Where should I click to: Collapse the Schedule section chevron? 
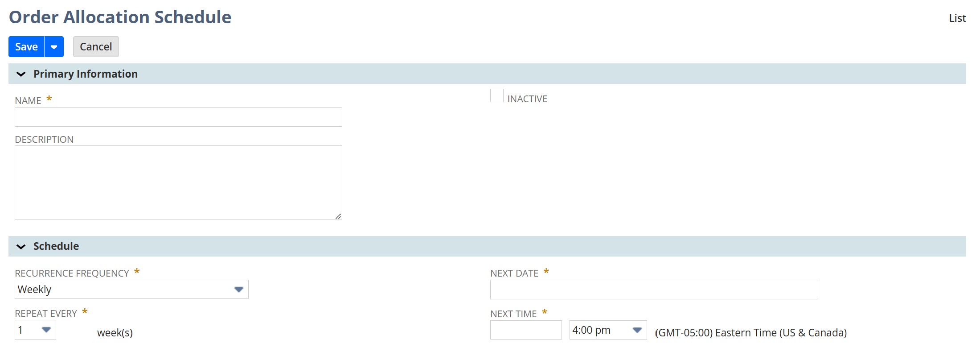21,246
